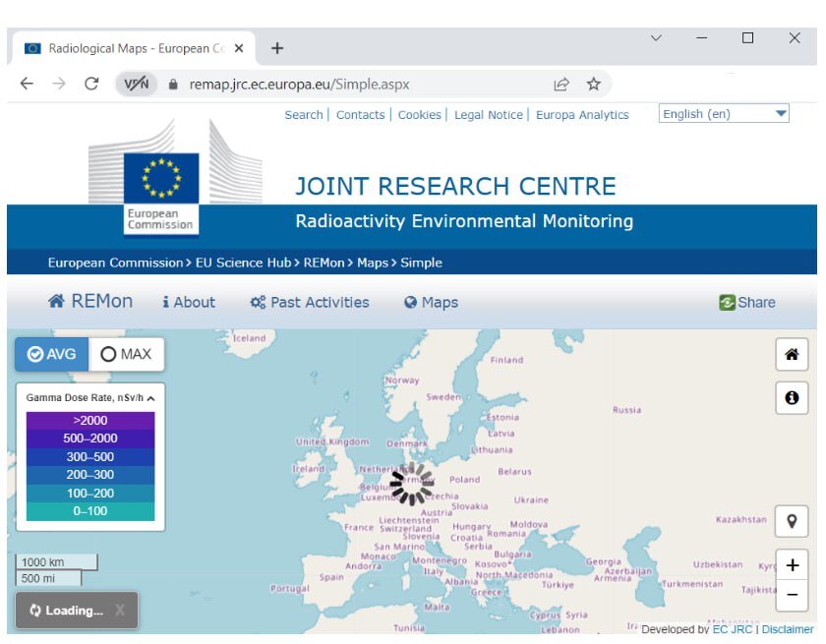Open the Maps menu item
The width and height of the screenshot is (826, 644).
[x=432, y=302]
